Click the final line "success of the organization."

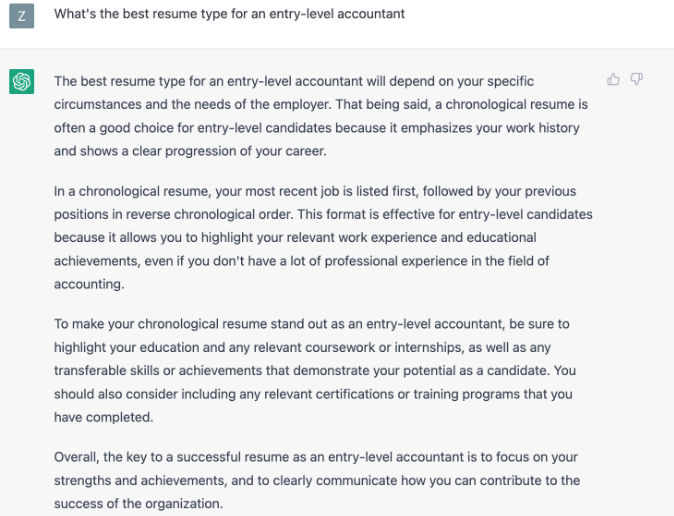coord(138,503)
